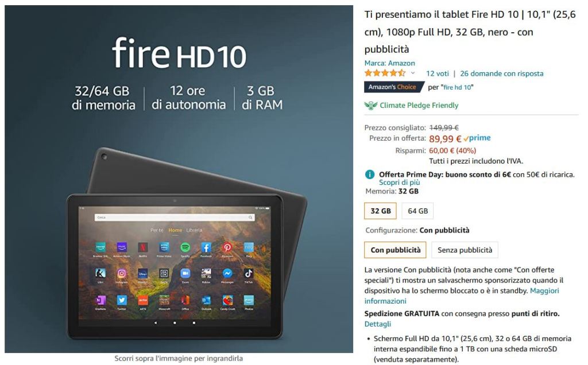Click the Netflix app icon on tablet screen
This screenshot has height=365, width=588.
pyautogui.click(x=143, y=247)
